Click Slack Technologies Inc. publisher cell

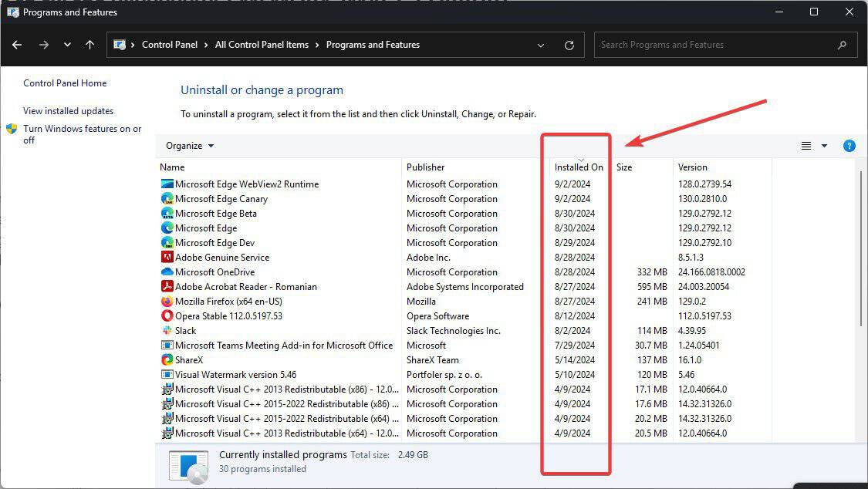[454, 330]
